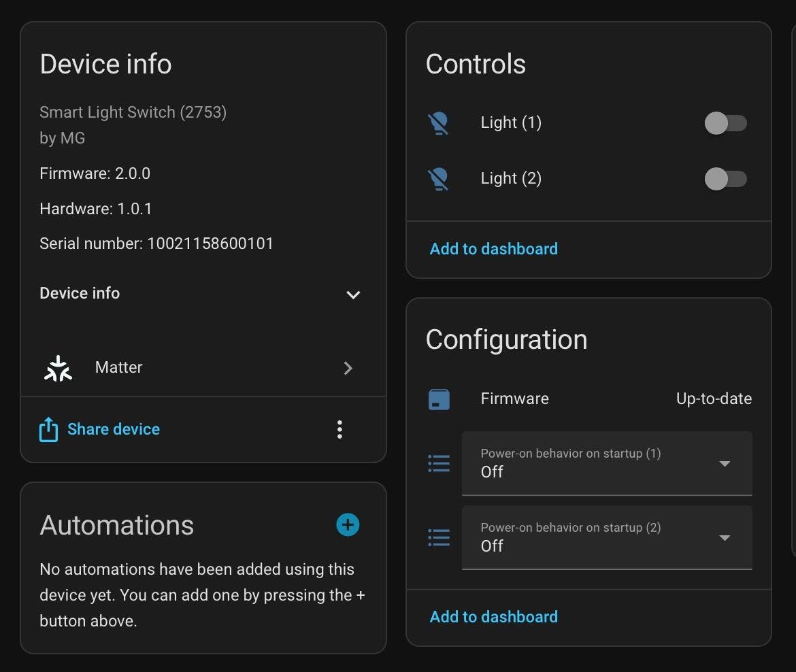The height and width of the screenshot is (672, 796).
Task: Click Add to dashboard under Controls
Action: (493, 249)
